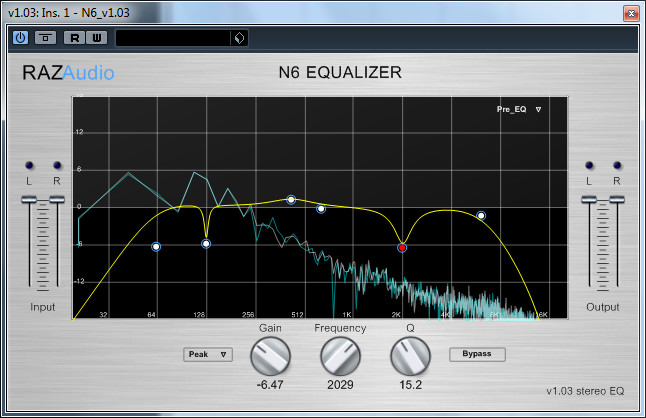Enable Read automation R button

click(x=75, y=38)
